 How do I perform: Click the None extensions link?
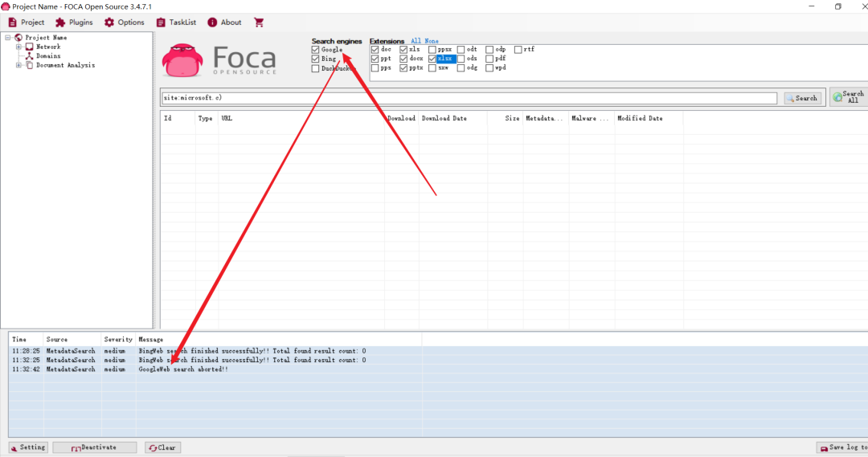(432, 41)
